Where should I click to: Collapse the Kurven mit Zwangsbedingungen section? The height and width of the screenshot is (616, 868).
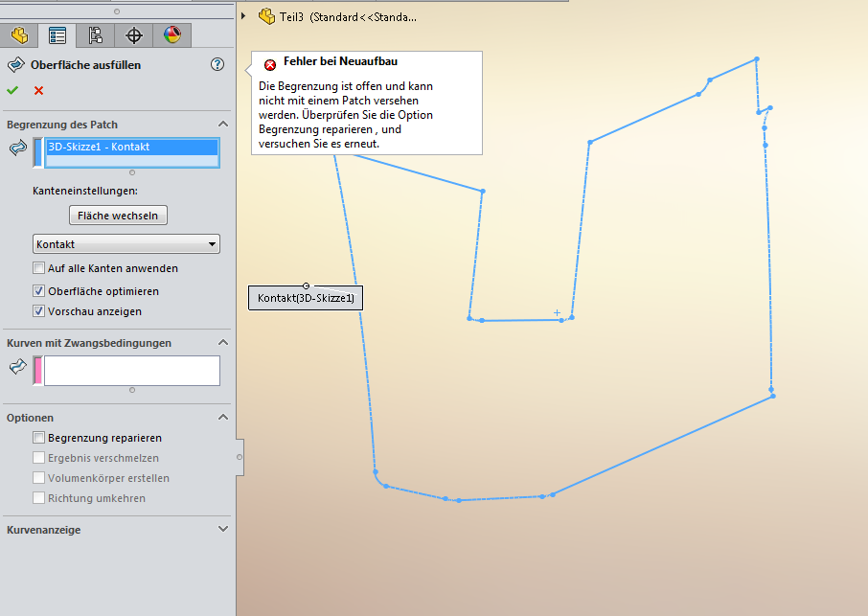pos(223,343)
